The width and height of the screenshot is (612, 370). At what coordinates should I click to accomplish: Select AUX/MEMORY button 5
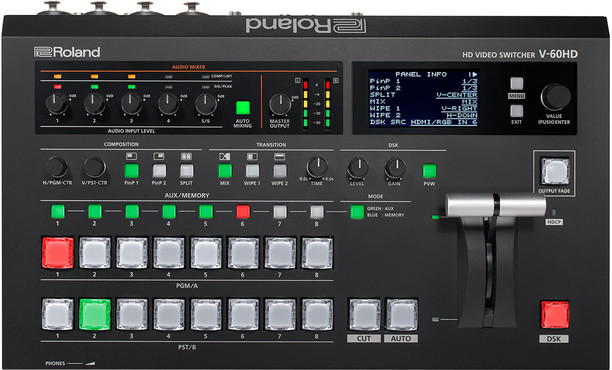coord(206,212)
